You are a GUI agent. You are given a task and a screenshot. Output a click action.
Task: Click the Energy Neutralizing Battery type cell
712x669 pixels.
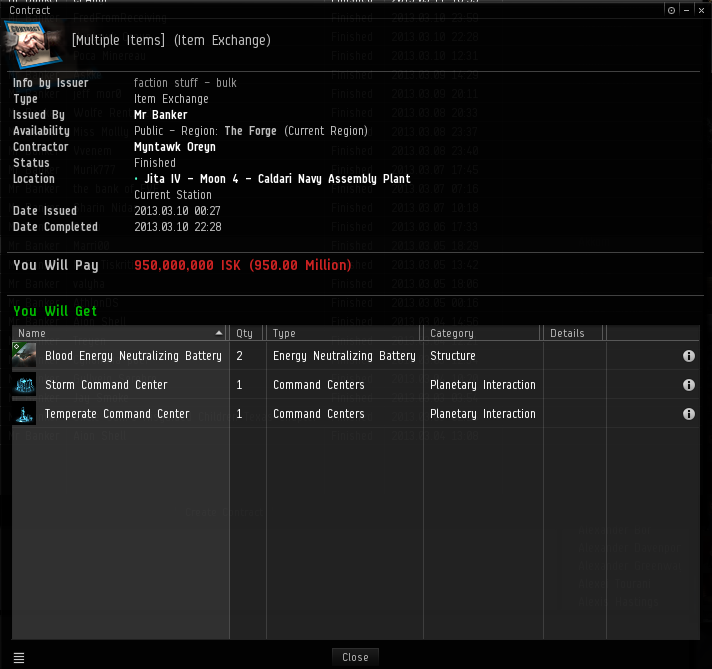(344, 356)
